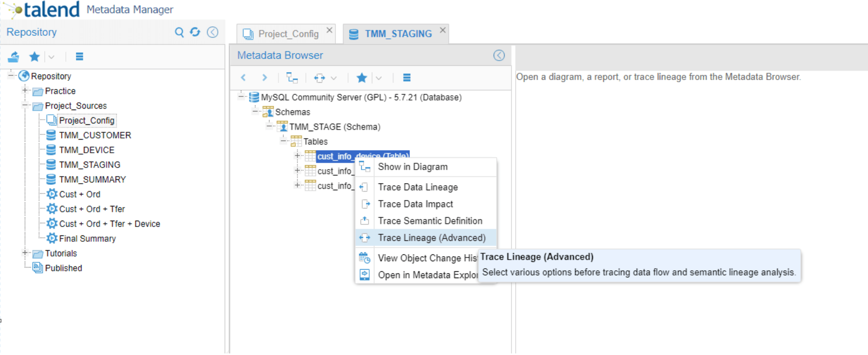Image resolution: width=868 pixels, height=355 pixels.
Task: Collapse the Metadata Browser panel with its circled arrow
Action: 499,55
